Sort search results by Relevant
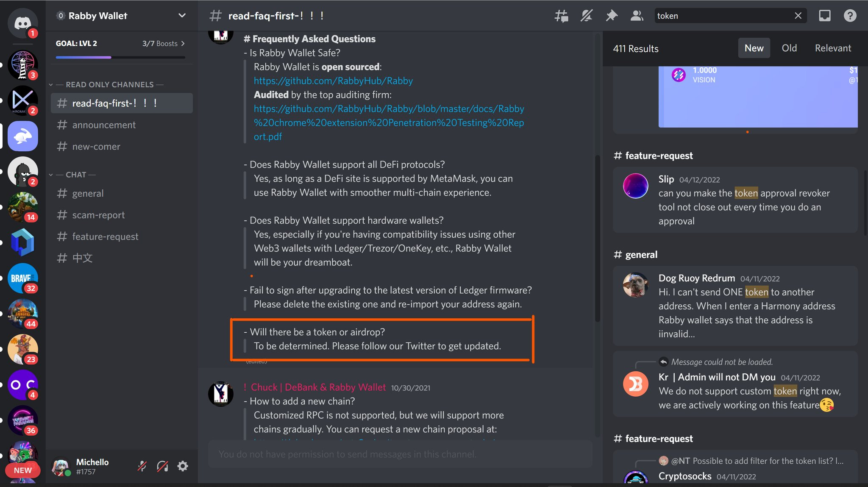Image resolution: width=868 pixels, height=487 pixels. [833, 48]
